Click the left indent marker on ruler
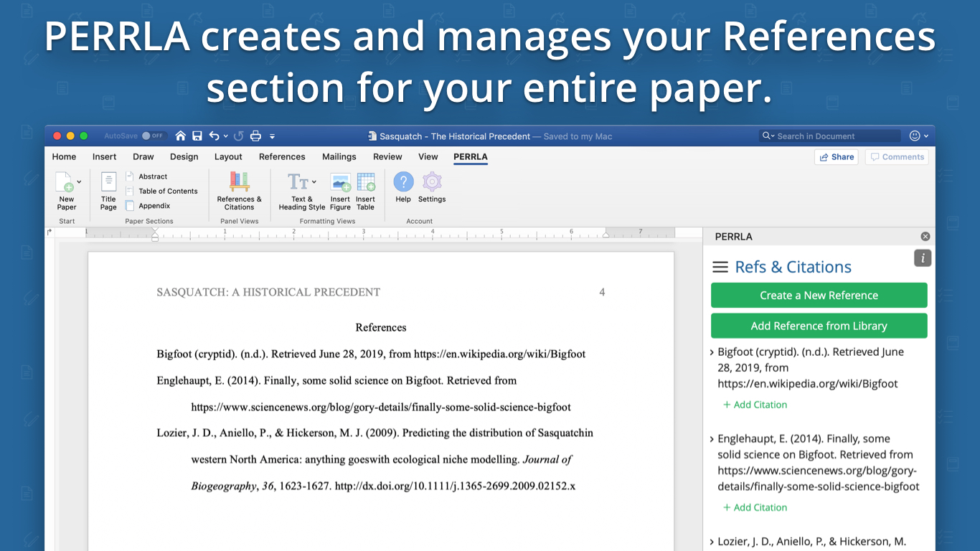The width and height of the screenshot is (980, 551). 155,234
